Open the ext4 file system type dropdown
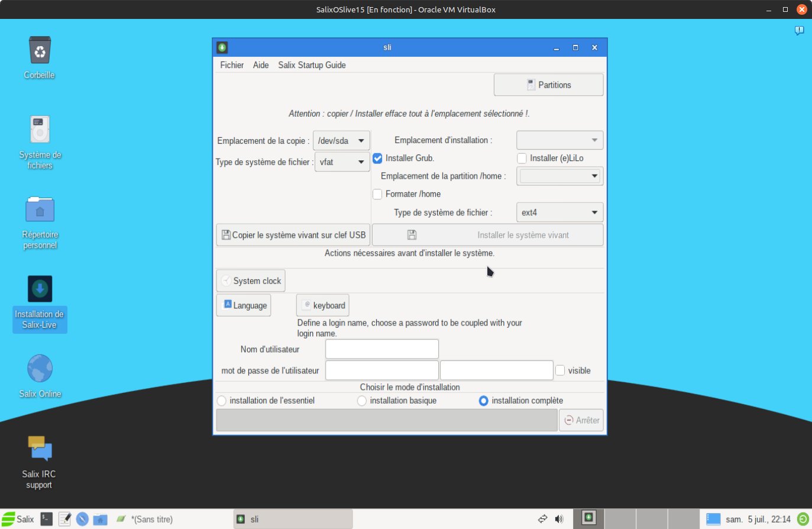This screenshot has width=812, height=529. click(559, 212)
